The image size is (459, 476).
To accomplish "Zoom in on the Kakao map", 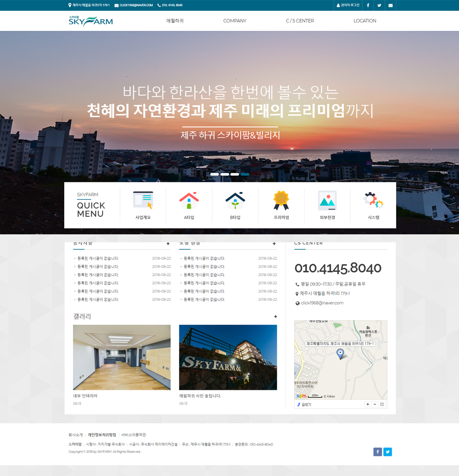I will pyautogui.click(x=368, y=404).
